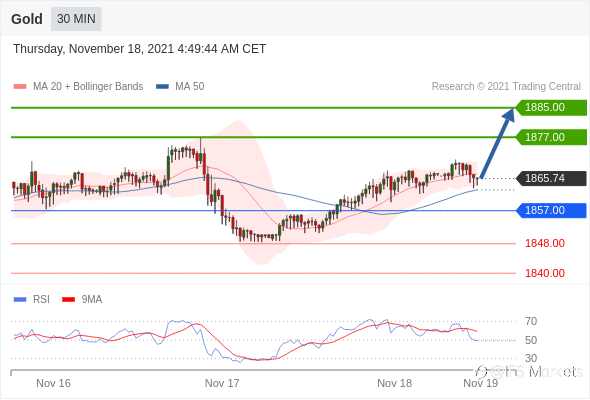Click the Nov 16 date axis label
Image resolution: width=590 pixels, height=400 pixels.
(53, 383)
